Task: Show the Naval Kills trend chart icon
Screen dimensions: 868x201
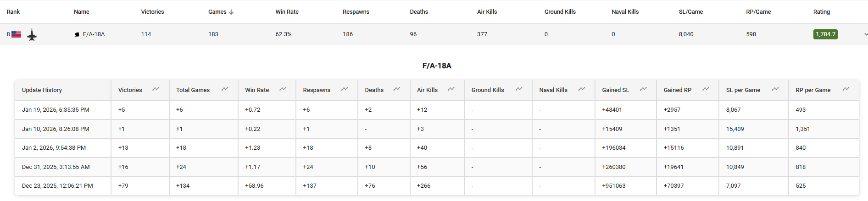Action: tap(582, 89)
